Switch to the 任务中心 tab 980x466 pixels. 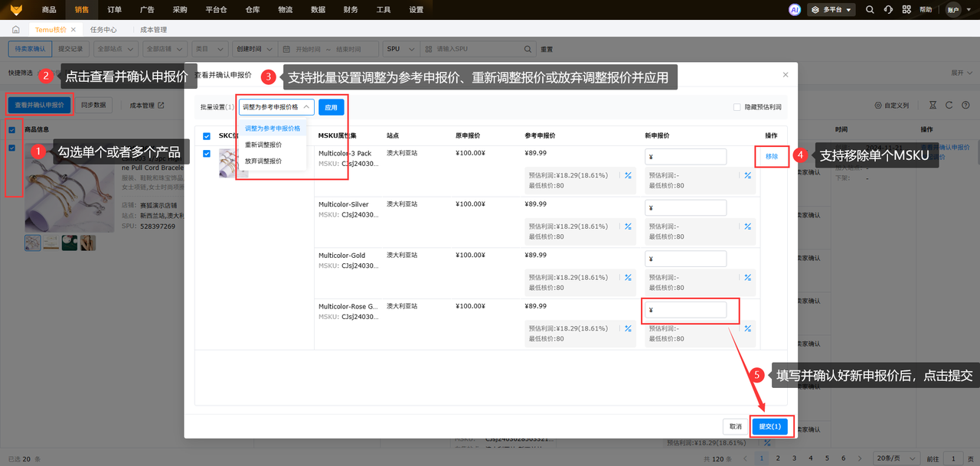(103, 29)
